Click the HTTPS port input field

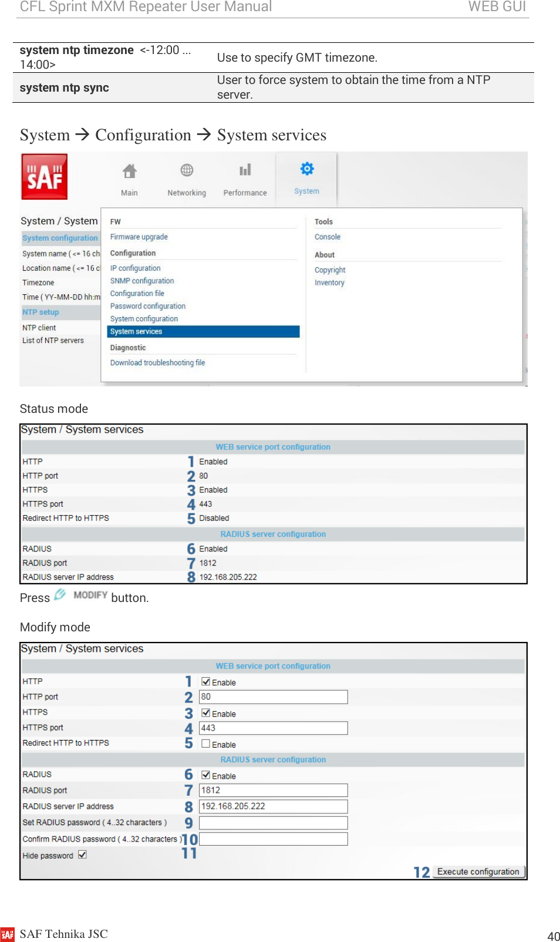click(x=274, y=728)
